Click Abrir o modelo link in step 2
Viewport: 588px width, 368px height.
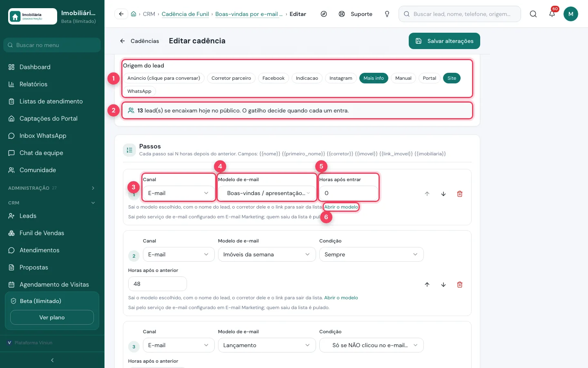[341, 298]
